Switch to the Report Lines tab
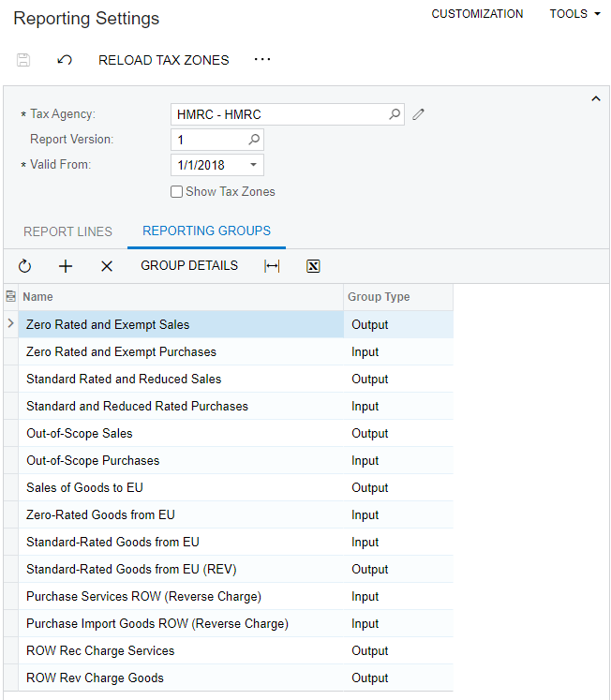This screenshot has height=700, width=611. (x=67, y=231)
